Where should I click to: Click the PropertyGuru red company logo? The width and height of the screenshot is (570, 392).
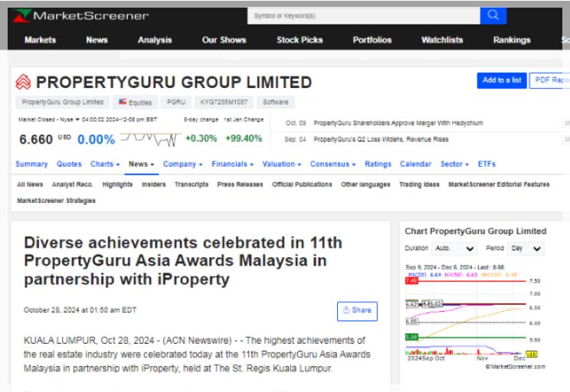(x=23, y=82)
